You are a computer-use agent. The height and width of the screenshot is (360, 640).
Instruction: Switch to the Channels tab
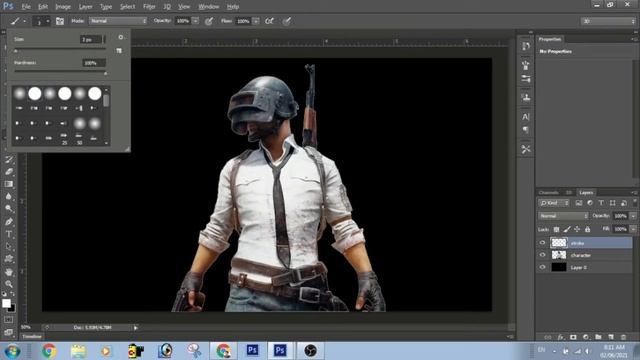tap(548, 193)
